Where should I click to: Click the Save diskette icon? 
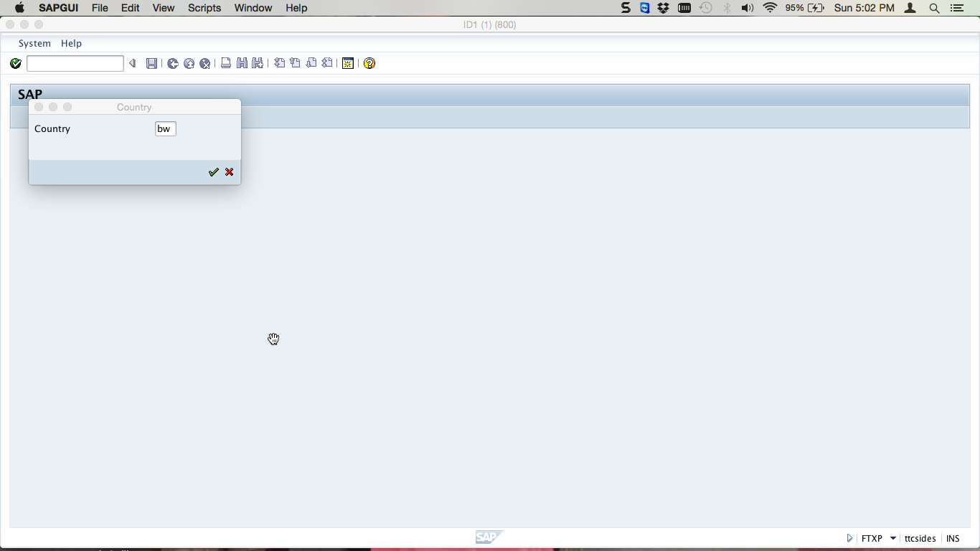(x=151, y=64)
